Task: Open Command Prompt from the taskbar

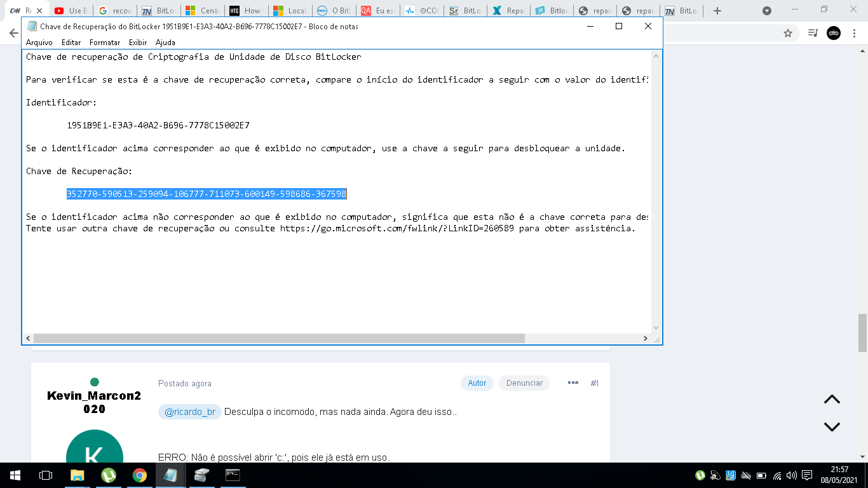Action: 233,475
